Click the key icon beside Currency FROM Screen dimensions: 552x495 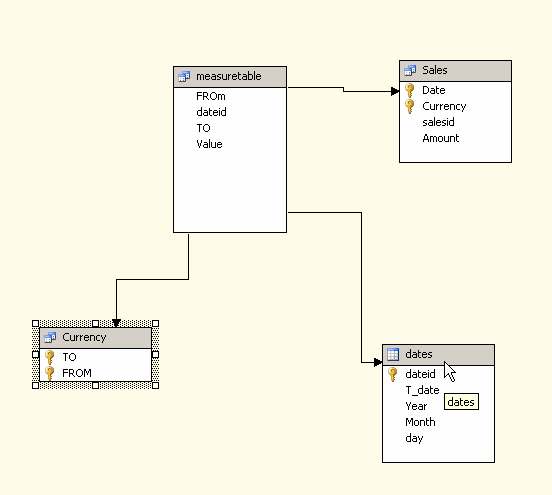[x=50, y=373]
